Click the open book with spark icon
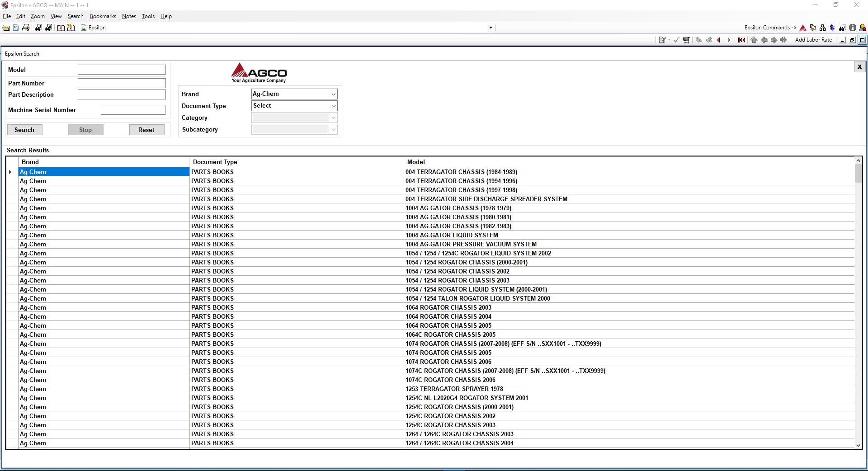 click(71, 28)
